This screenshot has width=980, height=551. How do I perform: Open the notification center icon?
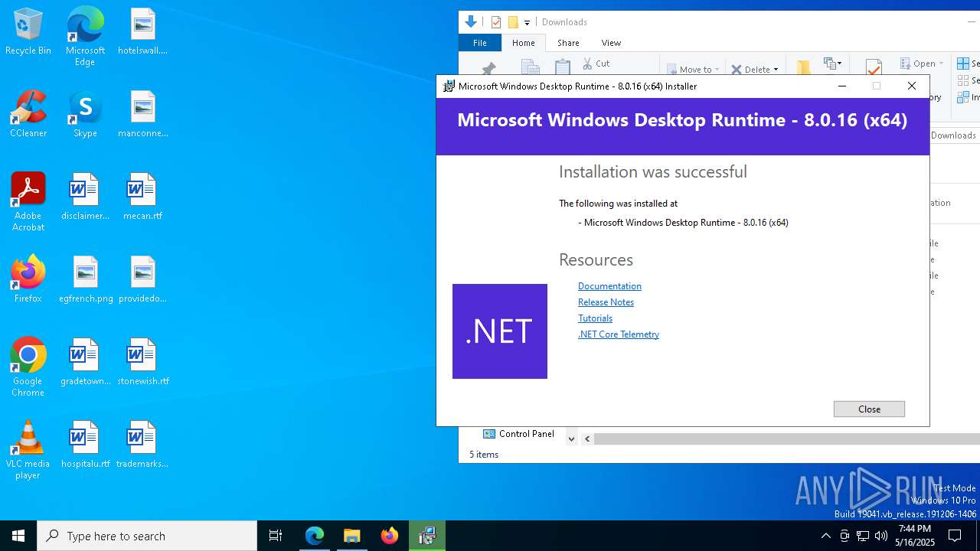point(955,536)
